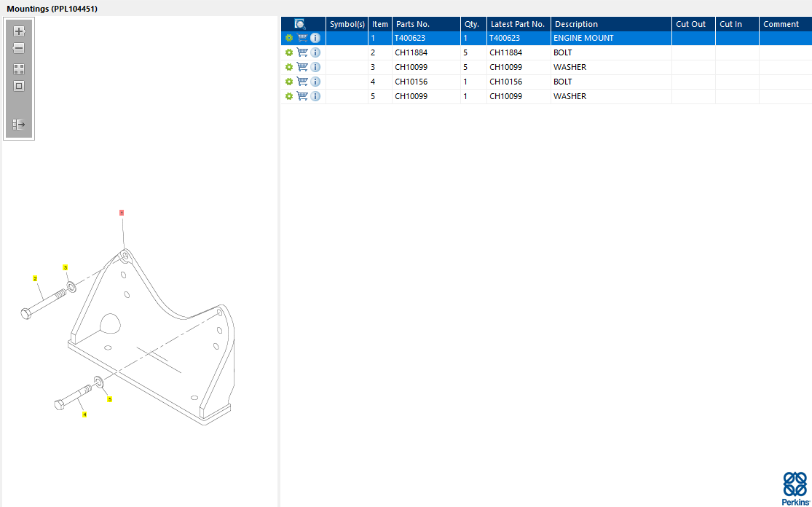Screen dimensions: 812x507
Task: Select callout 4 bolt label on diagram
Action: [84, 414]
